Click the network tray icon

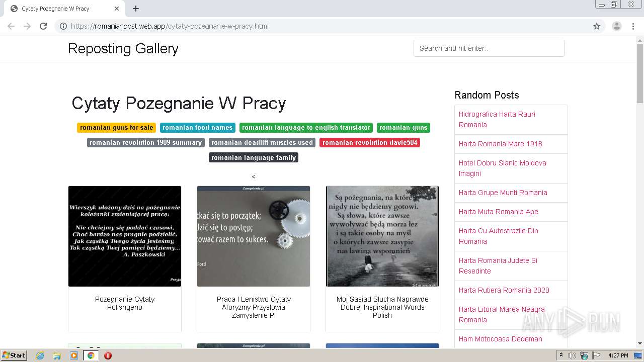584,355
